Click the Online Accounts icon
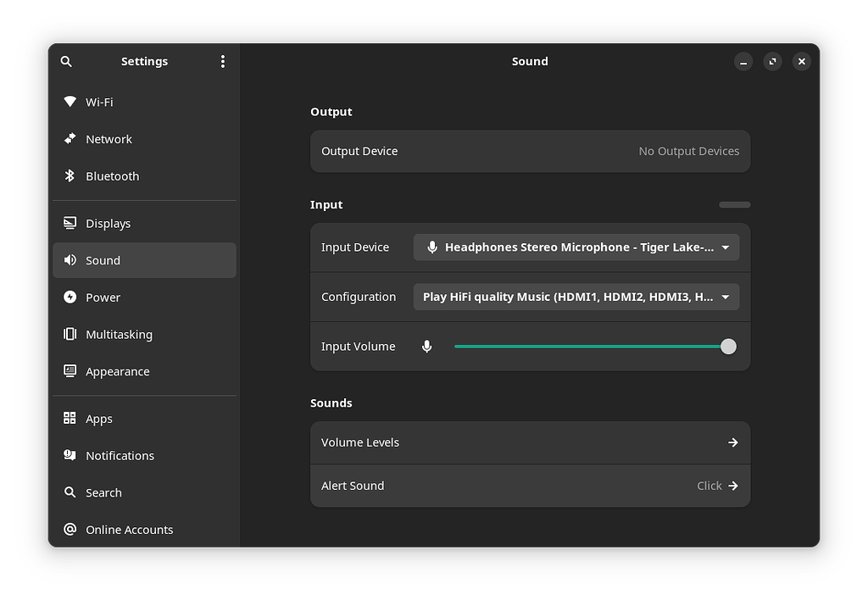This screenshot has height=600, width=868. click(x=70, y=529)
